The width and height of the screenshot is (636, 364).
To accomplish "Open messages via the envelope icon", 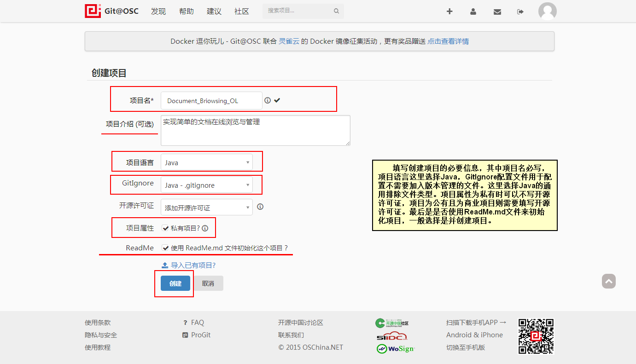I will (497, 12).
